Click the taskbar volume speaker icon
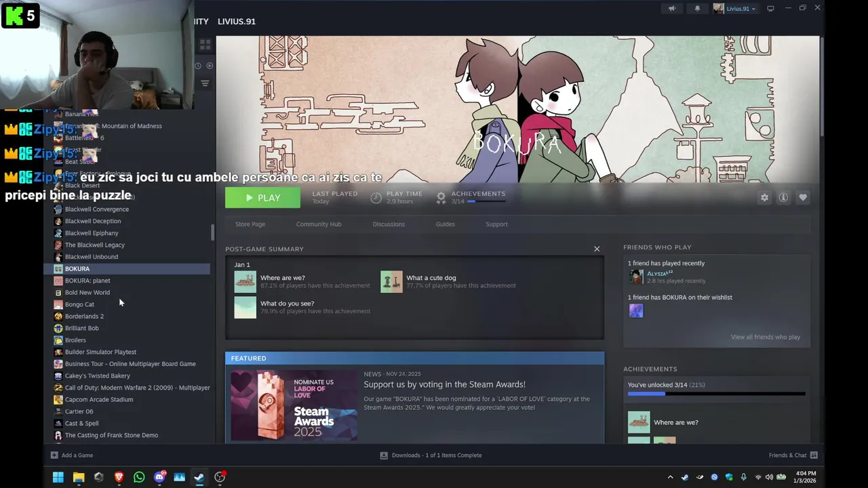The height and width of the screenshot is (488, 868). click(770, 477)
